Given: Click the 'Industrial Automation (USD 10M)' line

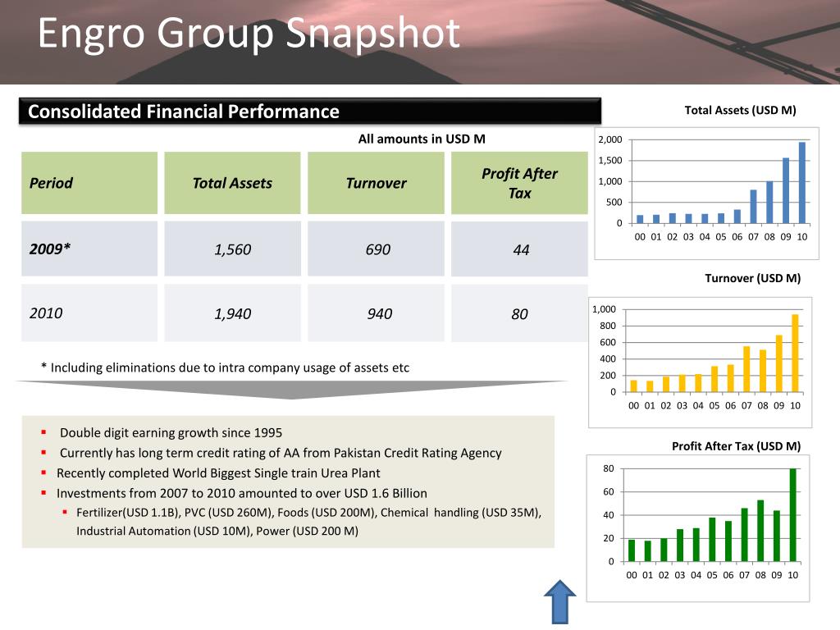Looking at the screenshot, I should pos(217,531).
